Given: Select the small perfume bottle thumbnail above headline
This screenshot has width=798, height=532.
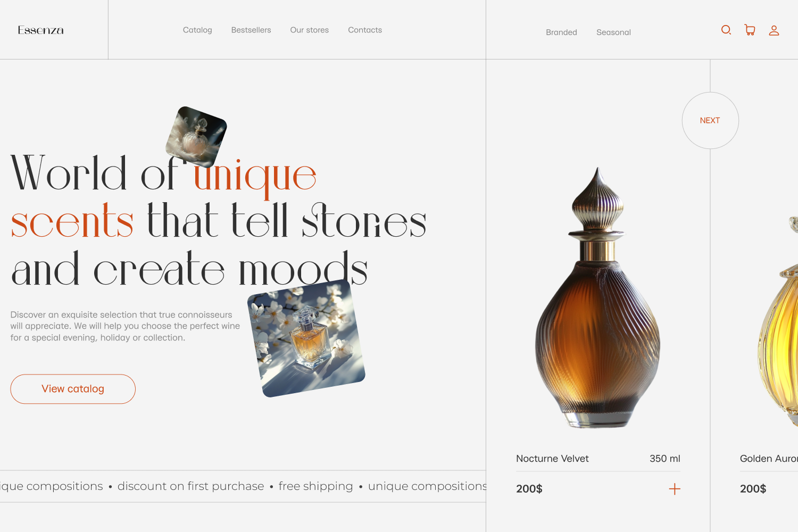Looking at the screenshot, I should click(x=196, y=137).
